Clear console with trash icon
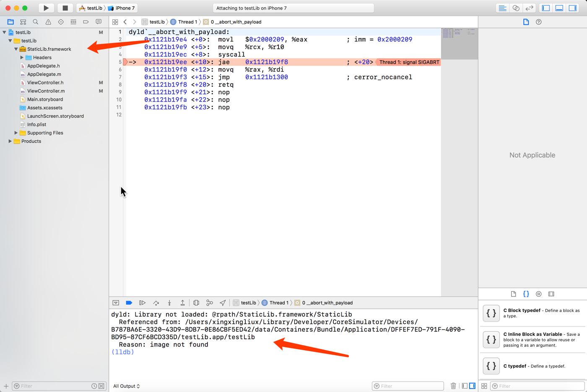 click(453, 386)
